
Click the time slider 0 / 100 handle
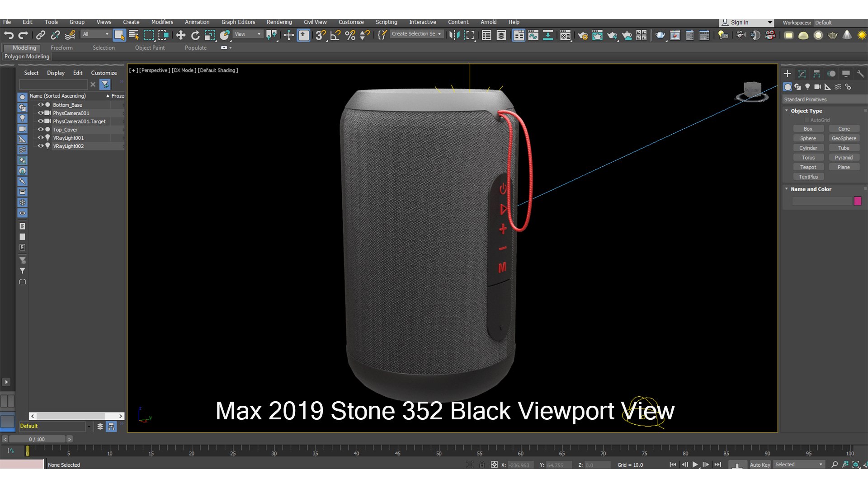pos(37,439)
